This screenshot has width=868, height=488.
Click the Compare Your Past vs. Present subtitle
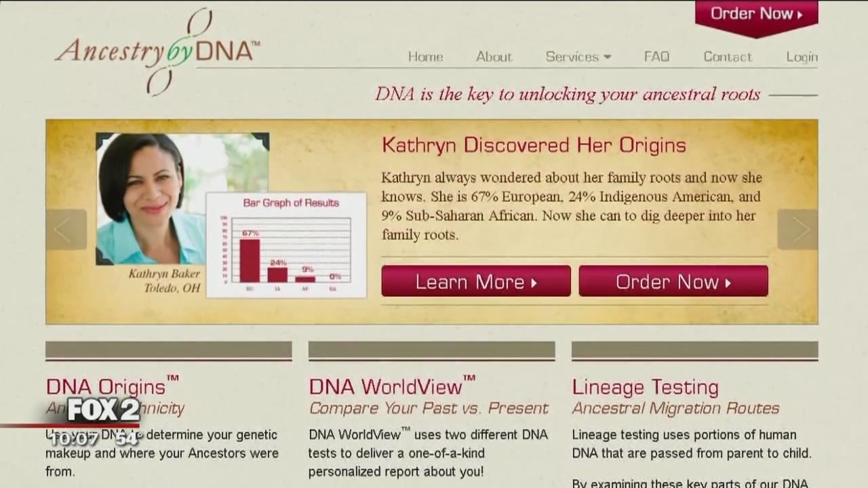pos(429,408)
